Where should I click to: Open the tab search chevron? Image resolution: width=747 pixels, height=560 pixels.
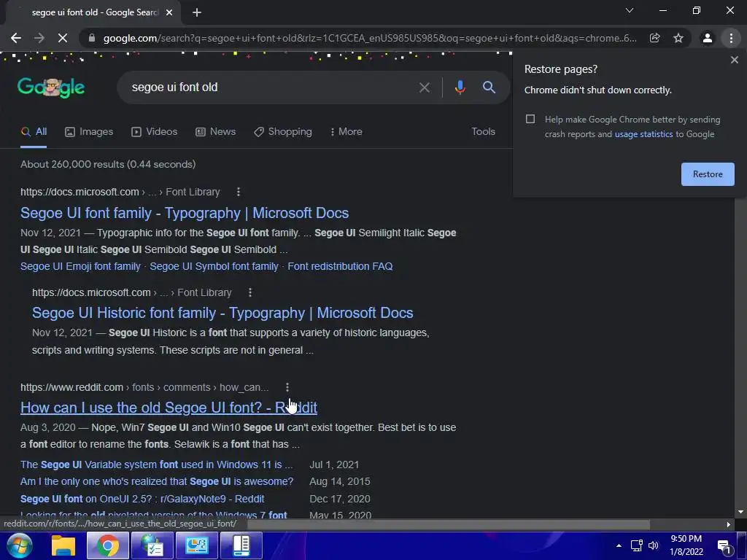pos(630,10)
